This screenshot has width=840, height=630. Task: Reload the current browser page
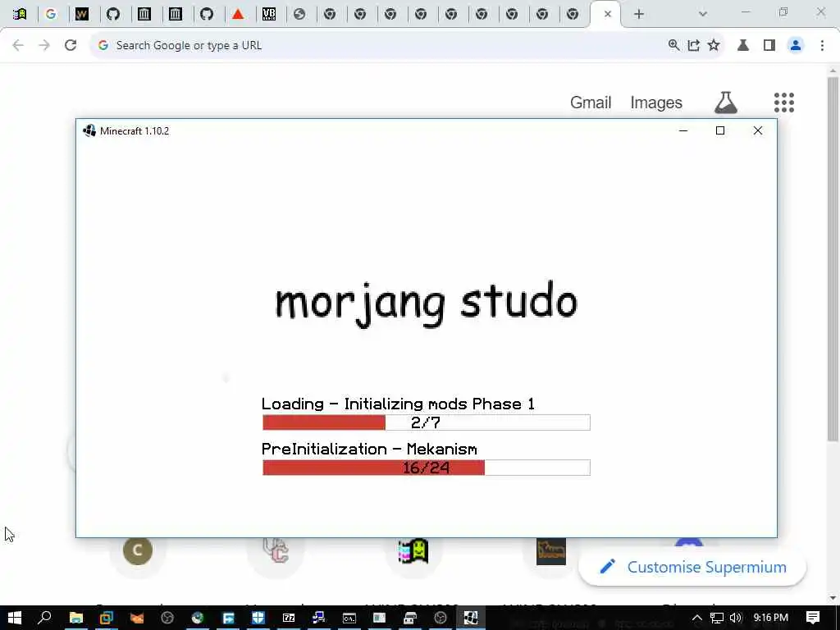[71, 46]
